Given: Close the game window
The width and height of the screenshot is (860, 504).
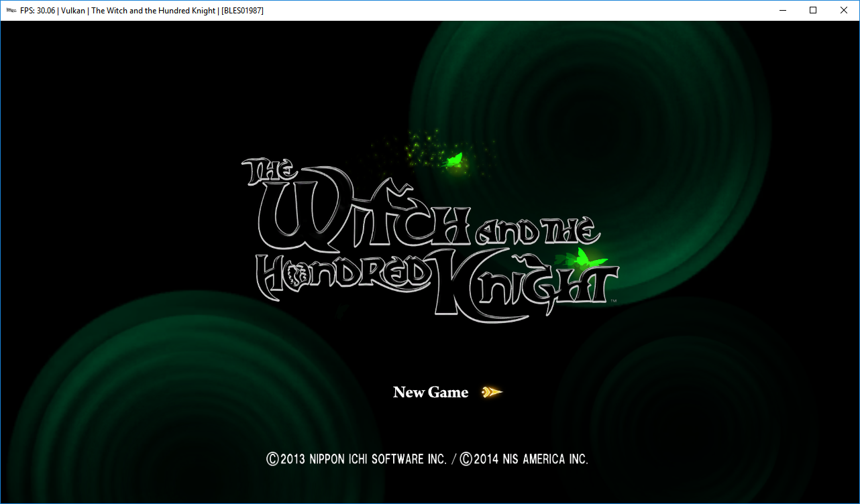Looking at the screenshot, I should (844, 10).
